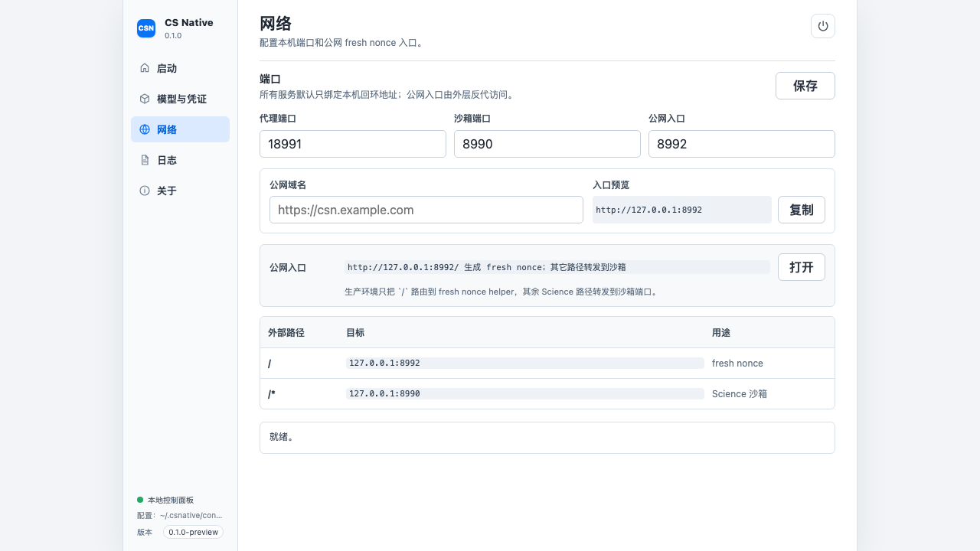This screenshot has width=980, height=551.
Task: Click the 打开 button
Action: click(802, 267)
